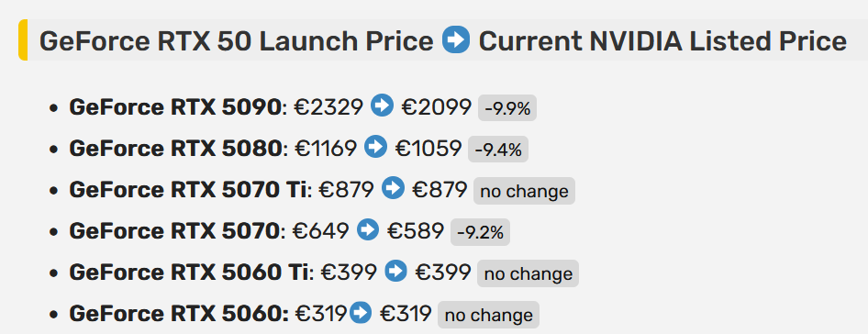868x334 pixels.
Task: Select the -9.9% badge
Action: [507, 108]
